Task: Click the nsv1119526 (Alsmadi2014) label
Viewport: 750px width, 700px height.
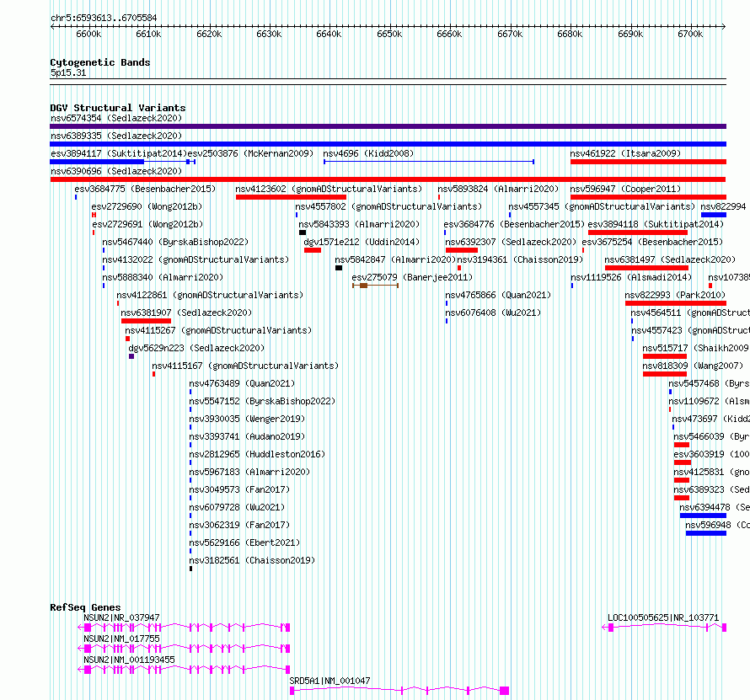Action: coord(631,277)
